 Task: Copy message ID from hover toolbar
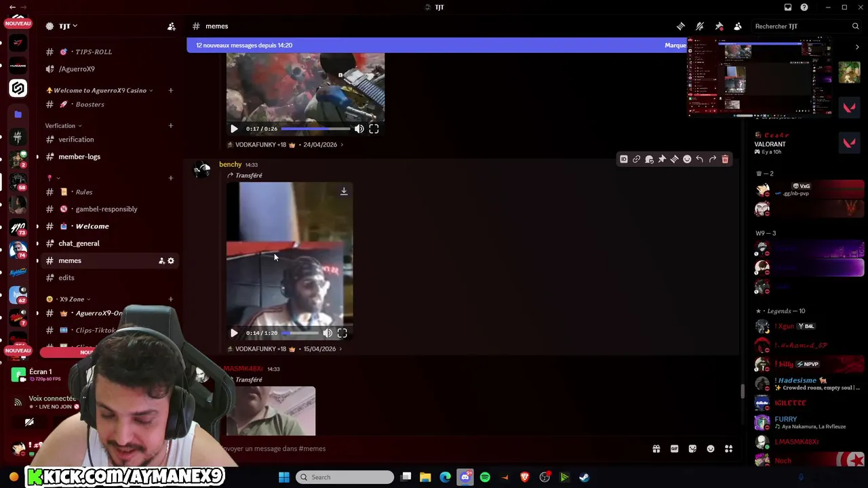point(624,159)
